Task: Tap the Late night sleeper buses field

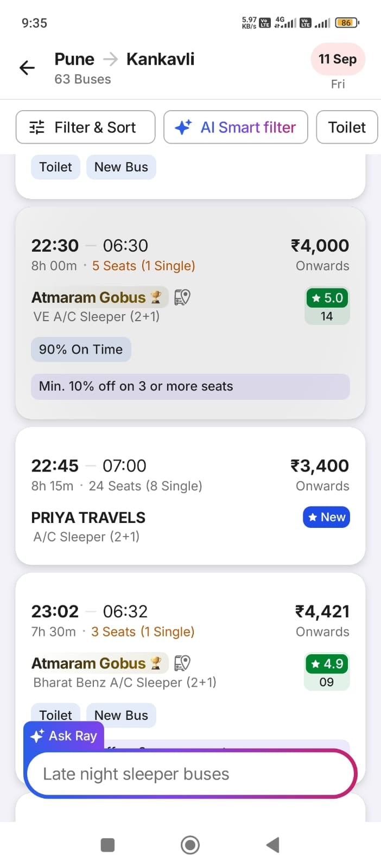Action: pos(190,774)
